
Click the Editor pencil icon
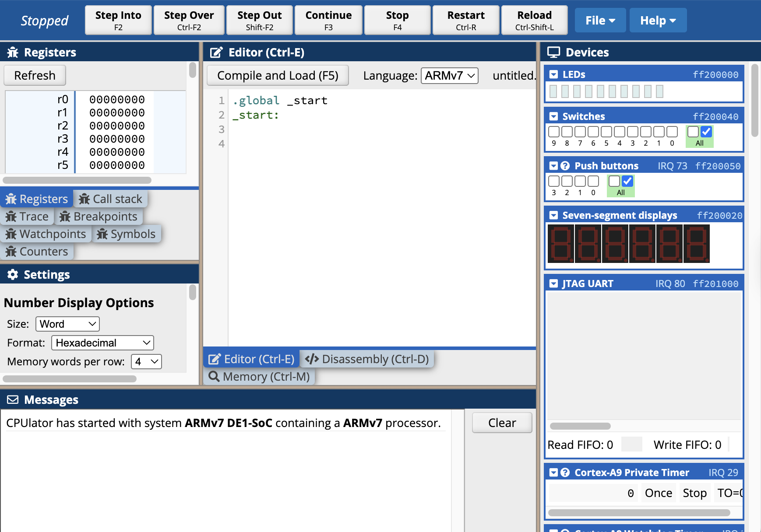click(215, 52)
